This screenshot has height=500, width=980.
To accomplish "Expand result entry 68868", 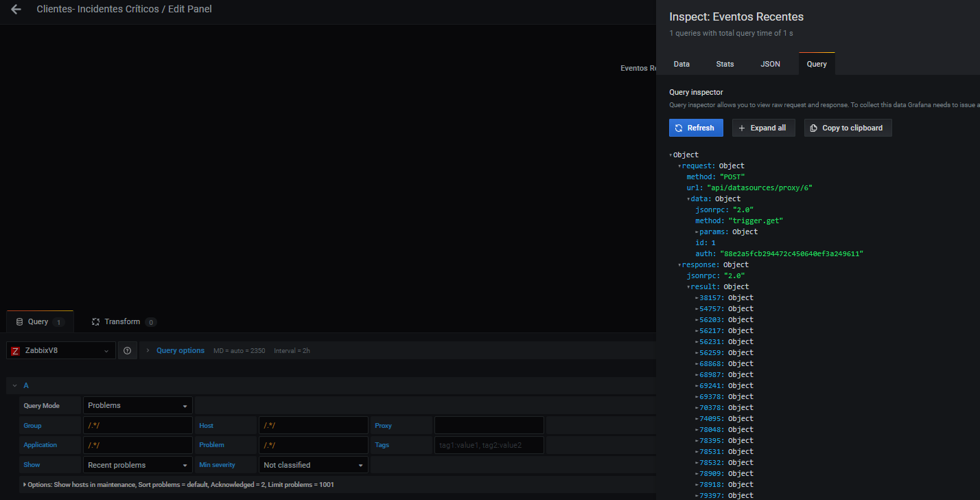I will [x=697, y=364].
